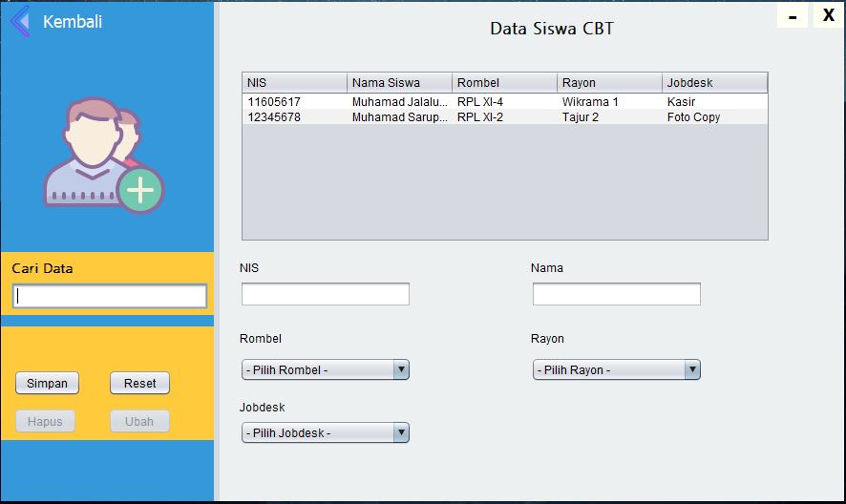The image size is (846, 504).
Task: Open the Pilih Jobdesk dropdown
Action: coord(326,432)
